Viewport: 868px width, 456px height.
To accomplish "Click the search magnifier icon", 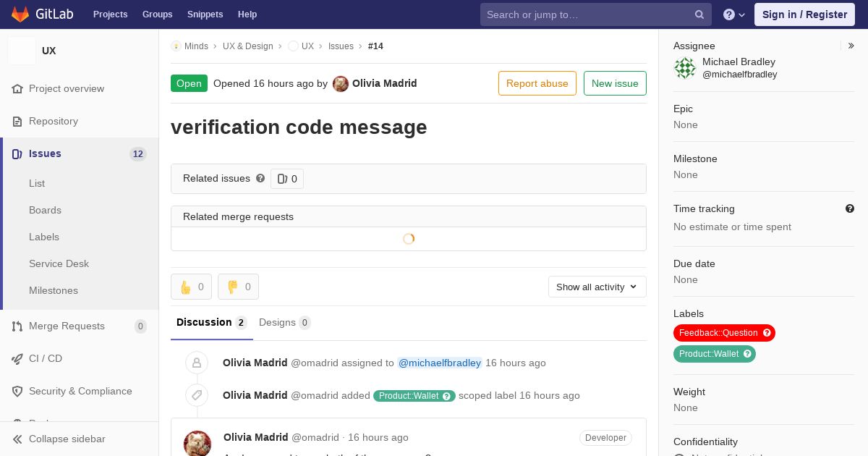I will (699, 14).
